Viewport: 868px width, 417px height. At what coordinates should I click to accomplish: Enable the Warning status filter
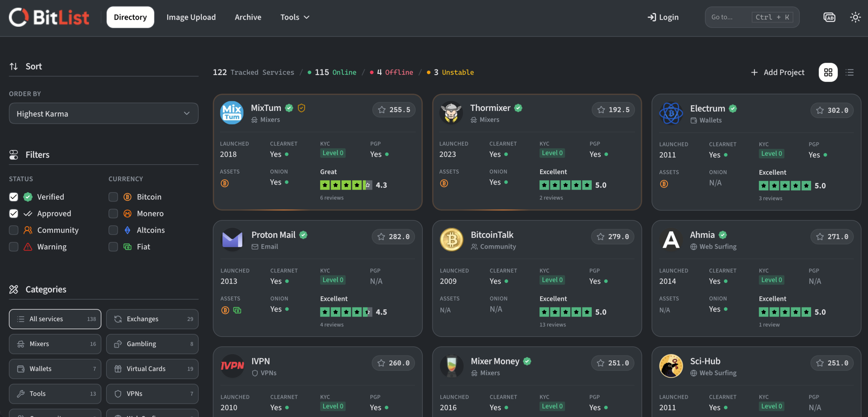pos(14,247)
